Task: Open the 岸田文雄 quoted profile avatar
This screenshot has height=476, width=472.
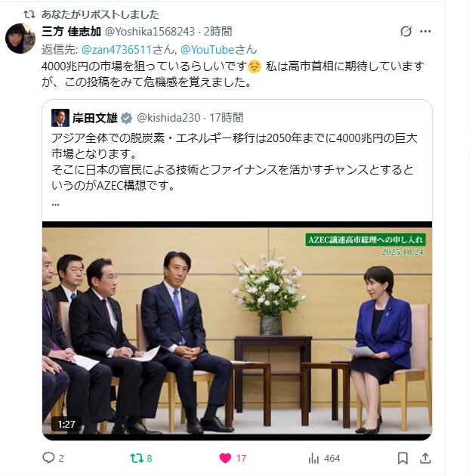Action: (x=60, y=118)
